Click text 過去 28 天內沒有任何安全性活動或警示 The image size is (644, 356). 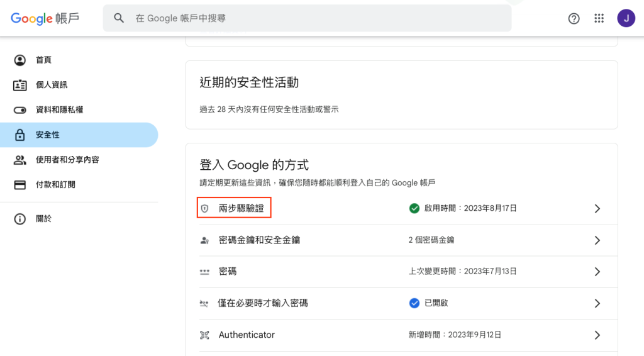[x=269, y=109]
